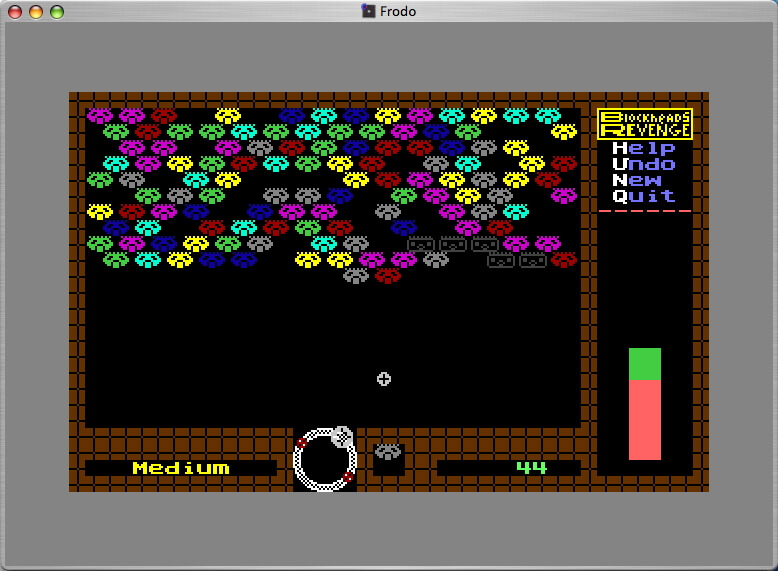Click the magenta blockhead in the top-left corner
778x571 pixels.
(100, 116)
